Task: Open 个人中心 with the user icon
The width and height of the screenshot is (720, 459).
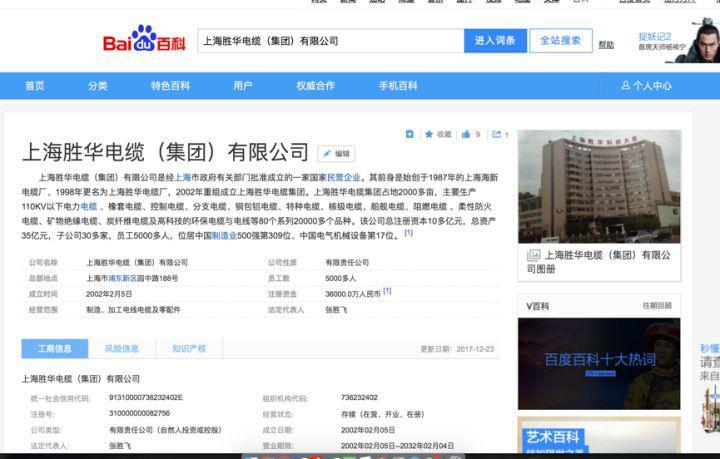Action: (x=647, y=86)
